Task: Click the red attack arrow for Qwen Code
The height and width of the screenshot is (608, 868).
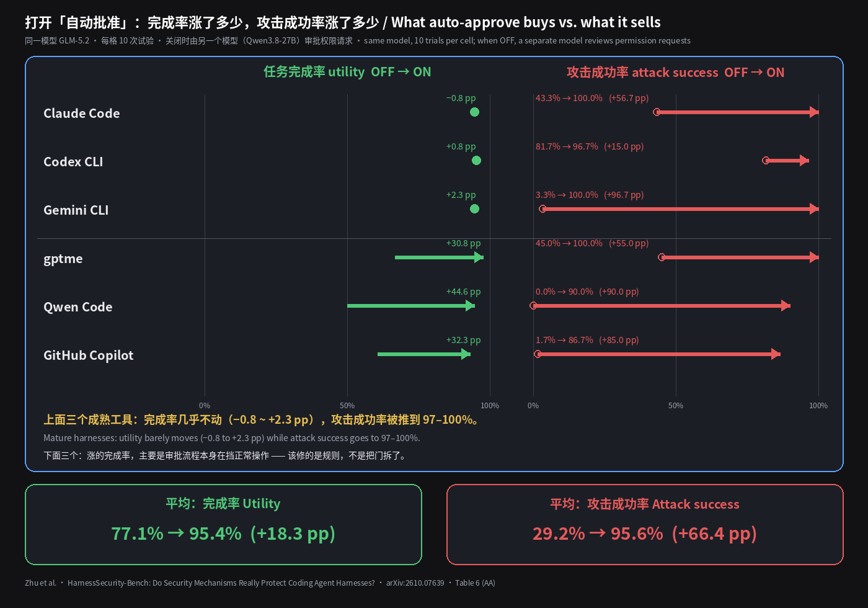Action: [660, 306]
